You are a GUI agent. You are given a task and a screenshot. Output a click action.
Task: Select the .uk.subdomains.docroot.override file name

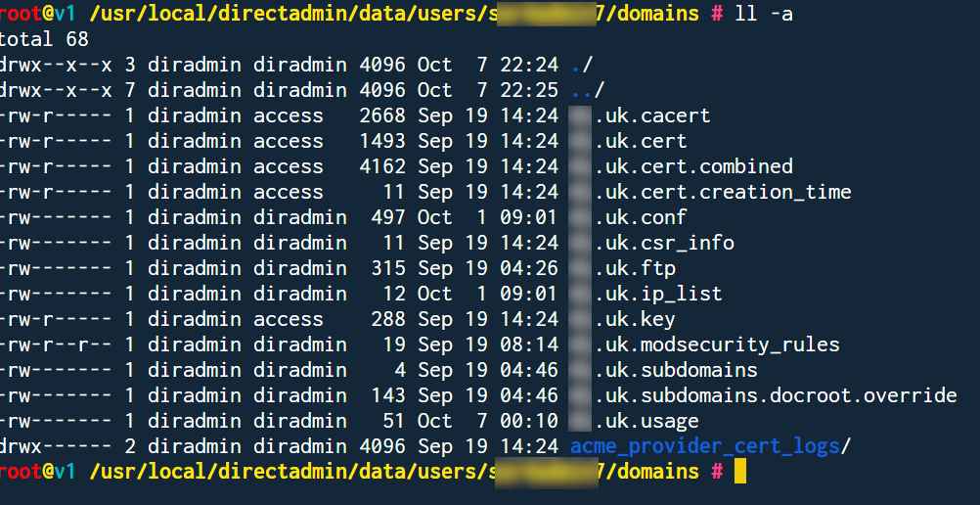coord(775,395)
